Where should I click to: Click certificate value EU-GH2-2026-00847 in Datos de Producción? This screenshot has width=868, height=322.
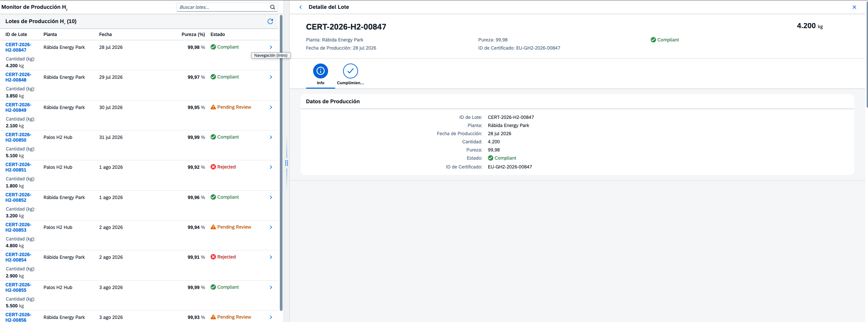tap(510, 167)
